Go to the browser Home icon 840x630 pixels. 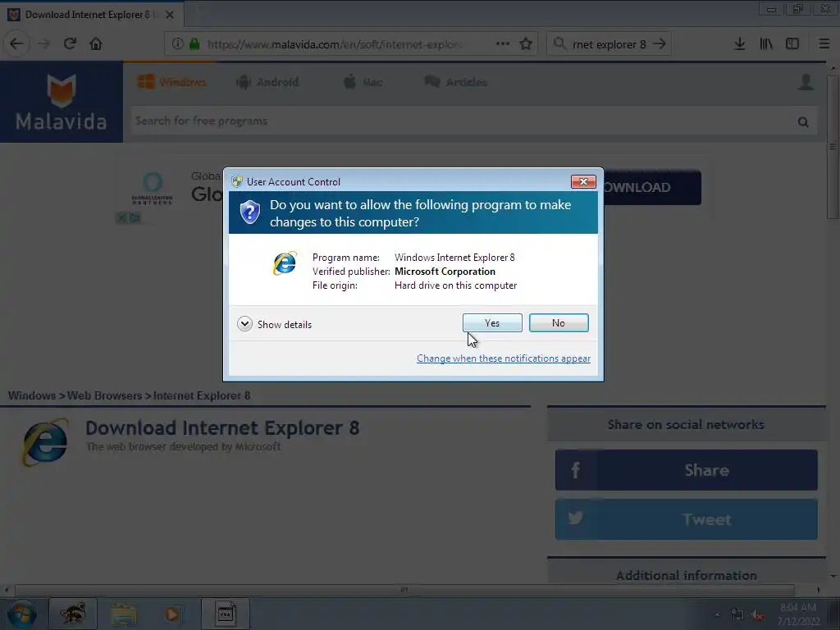(96, 44)
